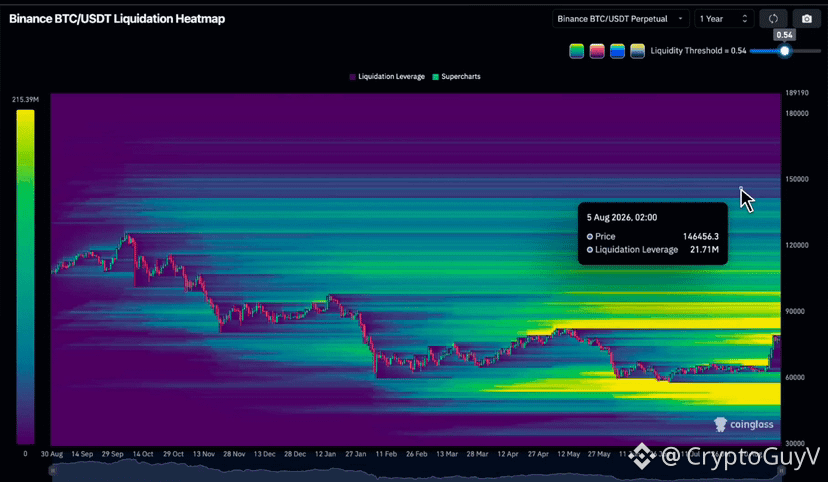Select the yellow-gray color scheme swatch
This screenshot has width=828, height=482.
pos(637,51)
